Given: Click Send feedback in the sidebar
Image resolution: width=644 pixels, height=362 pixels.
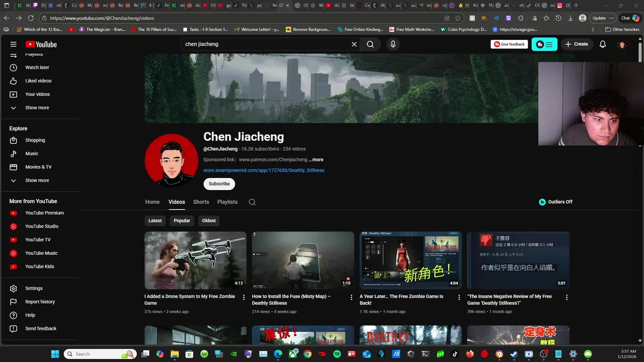Looking at the screenshot, I should [x=40, y=329].
